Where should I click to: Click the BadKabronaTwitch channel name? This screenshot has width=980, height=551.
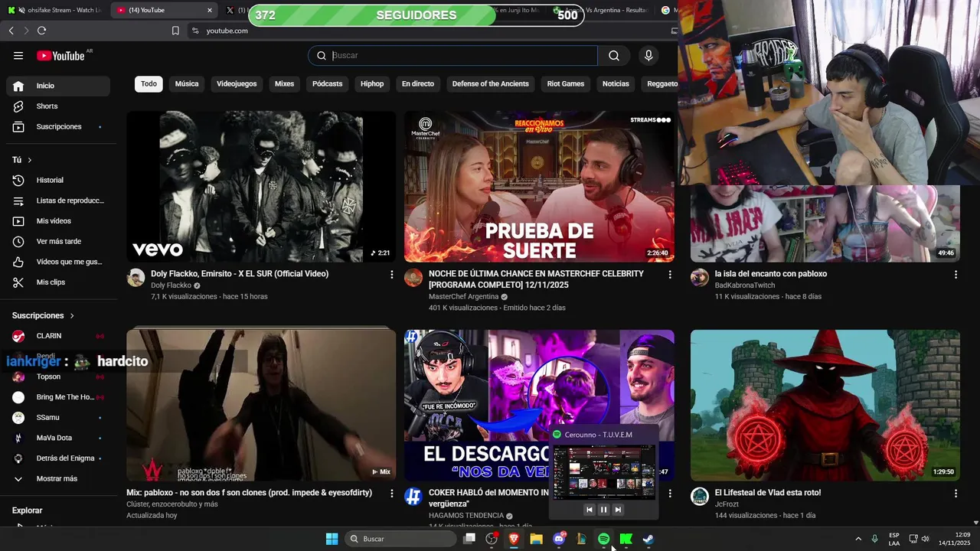[x=745, y=285]
